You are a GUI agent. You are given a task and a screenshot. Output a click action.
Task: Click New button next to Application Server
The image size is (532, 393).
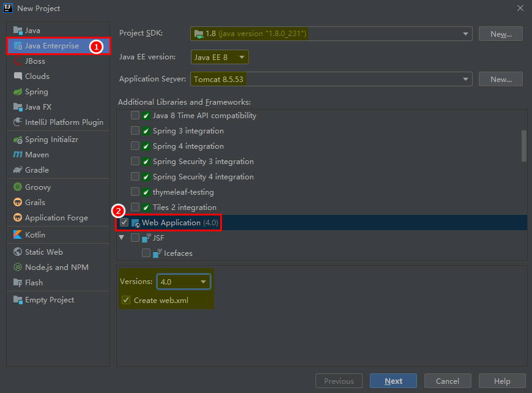tap(501, 79)
